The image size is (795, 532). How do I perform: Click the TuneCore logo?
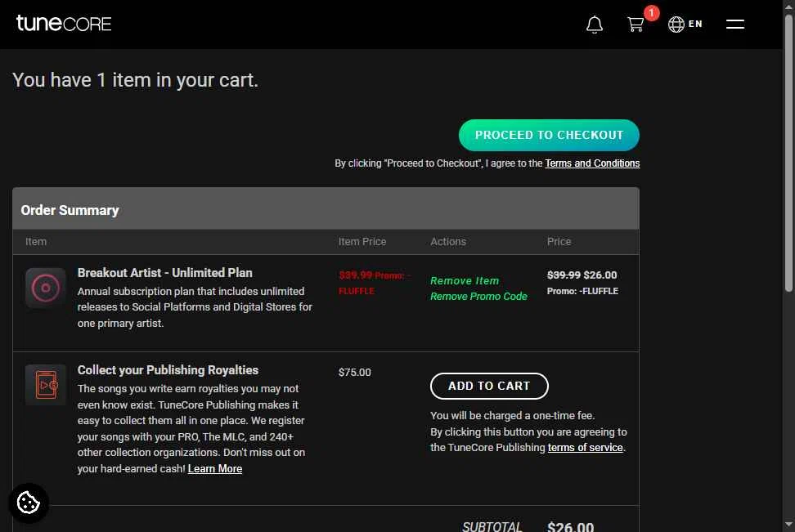click(x=64, y=24)
